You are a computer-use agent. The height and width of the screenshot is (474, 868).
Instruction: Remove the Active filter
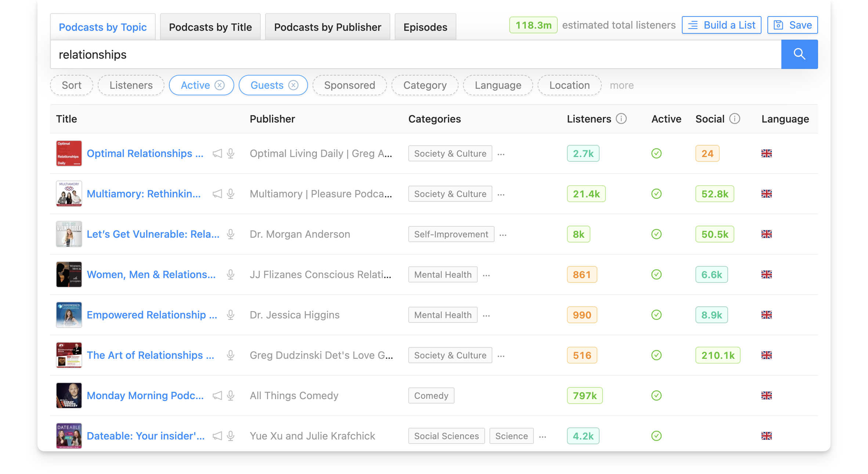click(220, 85)
